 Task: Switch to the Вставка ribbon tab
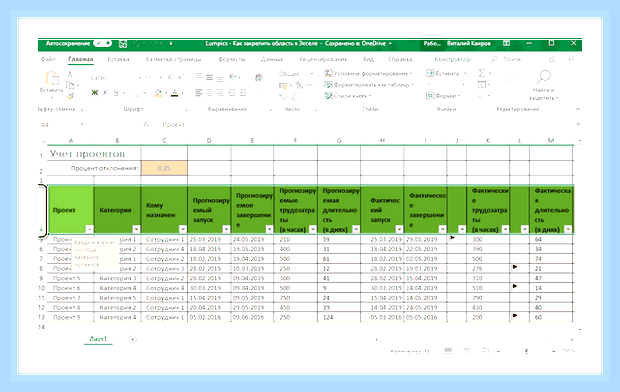click(x=118, y=59)
